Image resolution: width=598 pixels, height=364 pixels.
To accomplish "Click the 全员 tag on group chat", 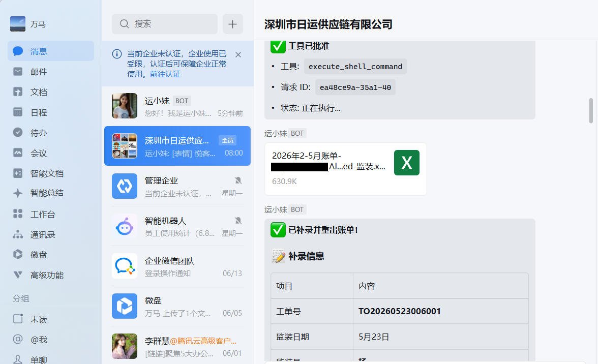I will tap(227, 140).
